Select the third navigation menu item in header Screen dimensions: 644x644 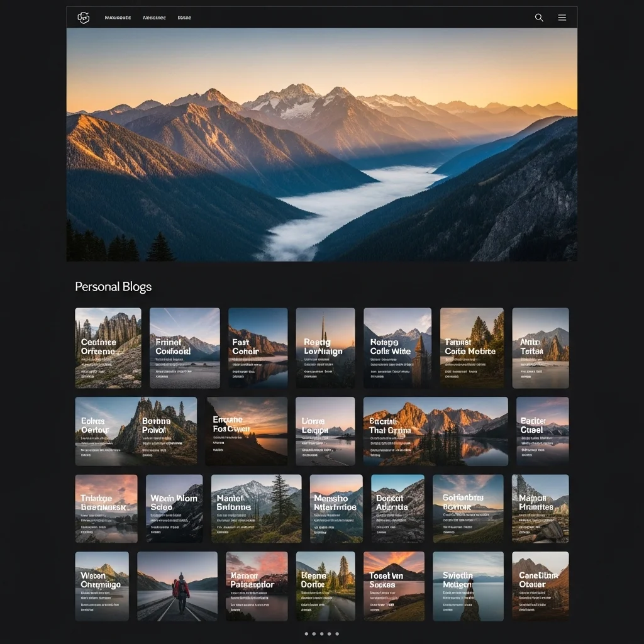pos(184,18)
